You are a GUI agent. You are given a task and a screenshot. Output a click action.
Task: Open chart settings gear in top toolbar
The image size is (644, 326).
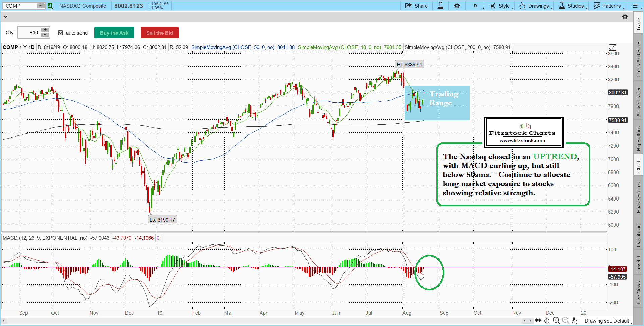[x=457, y=6]
